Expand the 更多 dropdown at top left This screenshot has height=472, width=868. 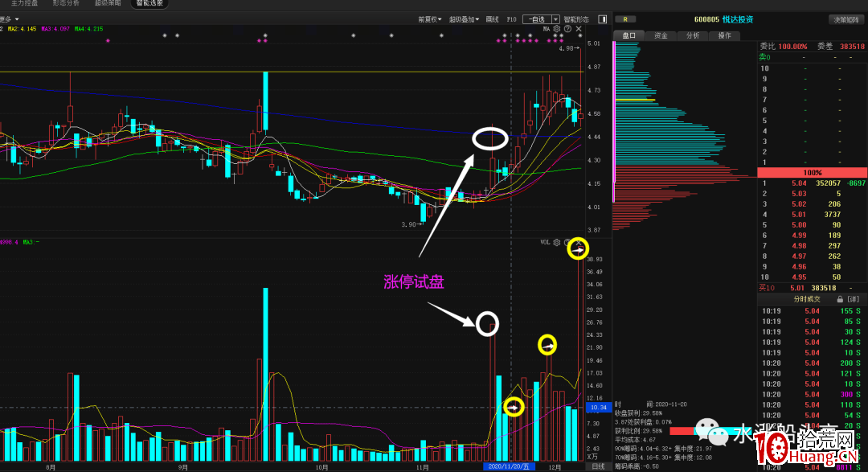(10, 19)
